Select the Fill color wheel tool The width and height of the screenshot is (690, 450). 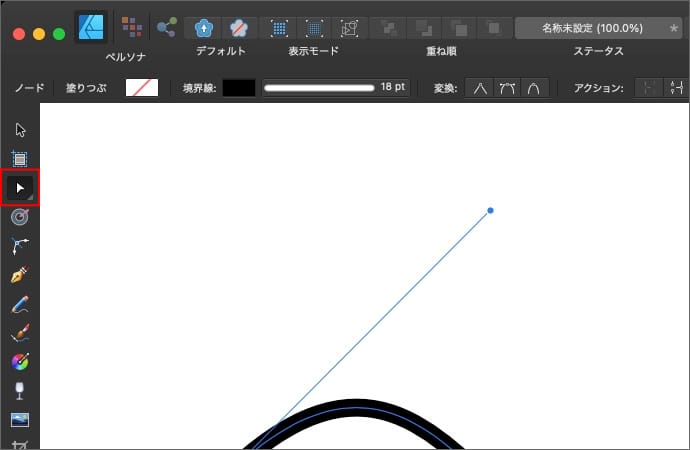pyautogui.click(x=20, y=362)
